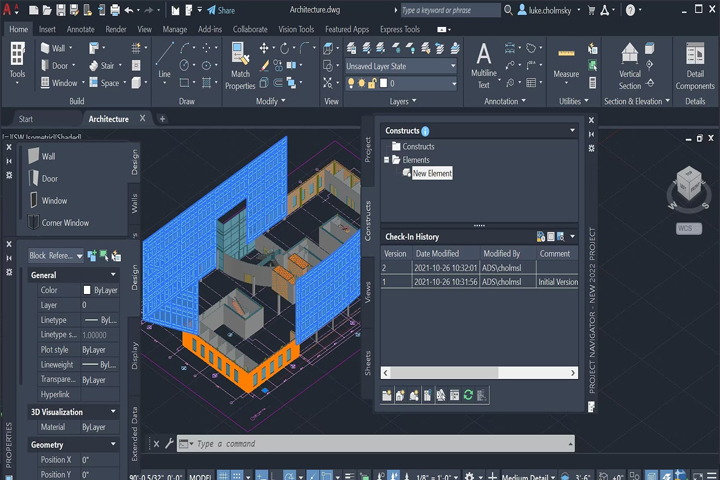Open the layer 0 dropdown in Layers panel
Screen dimensions: 720x480
[x=401, y=83]
